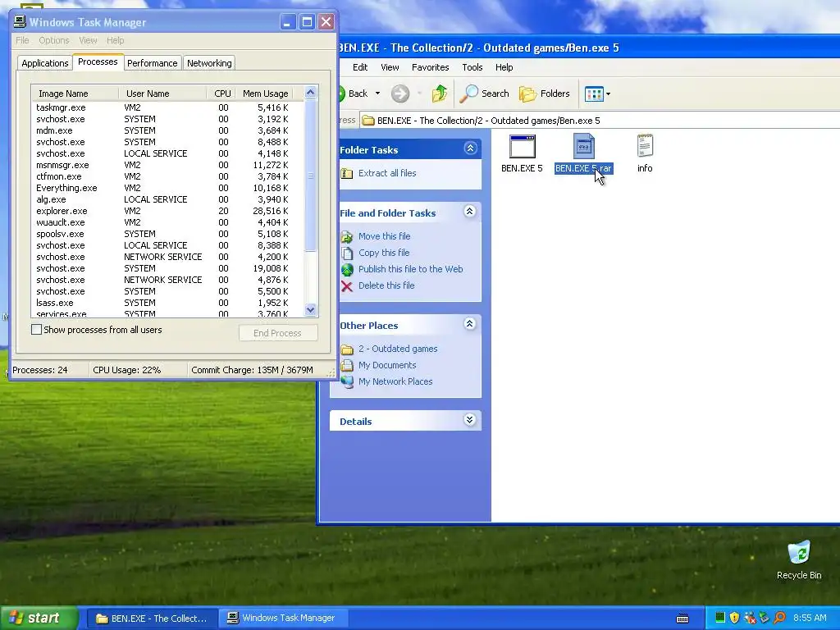Open Recycle Bin on desktop
Image resolution: width=840 pixels, height=630 pixels.
point(799,559)
